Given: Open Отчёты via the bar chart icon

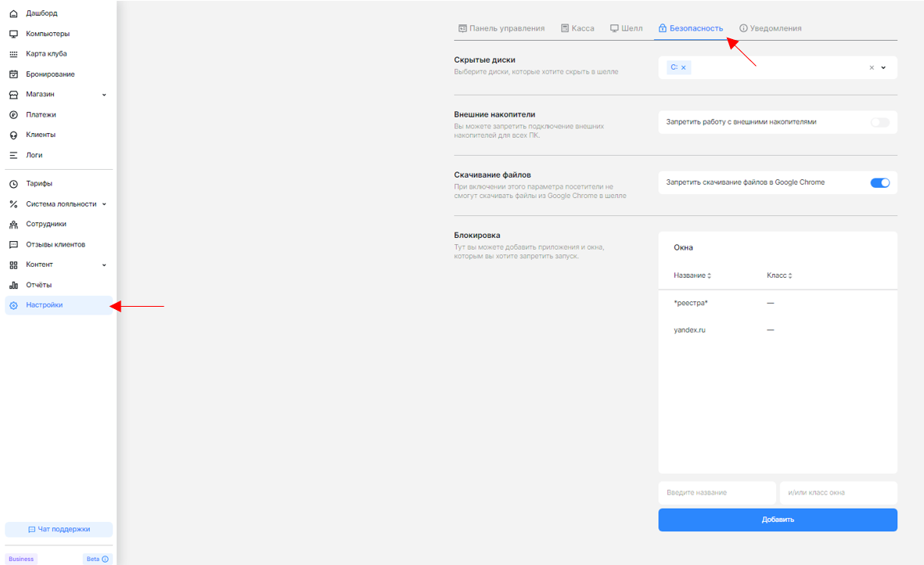Looking at the screenshot, I should coord(13,285).
